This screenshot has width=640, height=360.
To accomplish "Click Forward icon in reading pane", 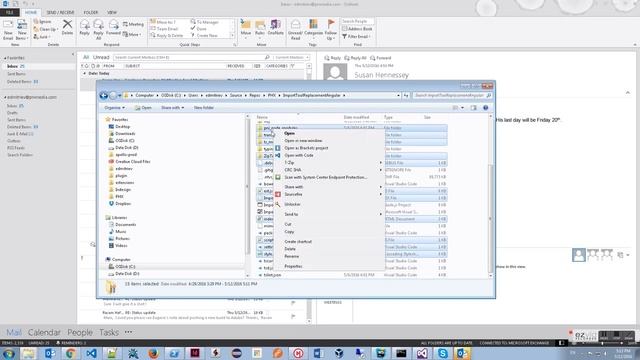I will pos(380,58).
